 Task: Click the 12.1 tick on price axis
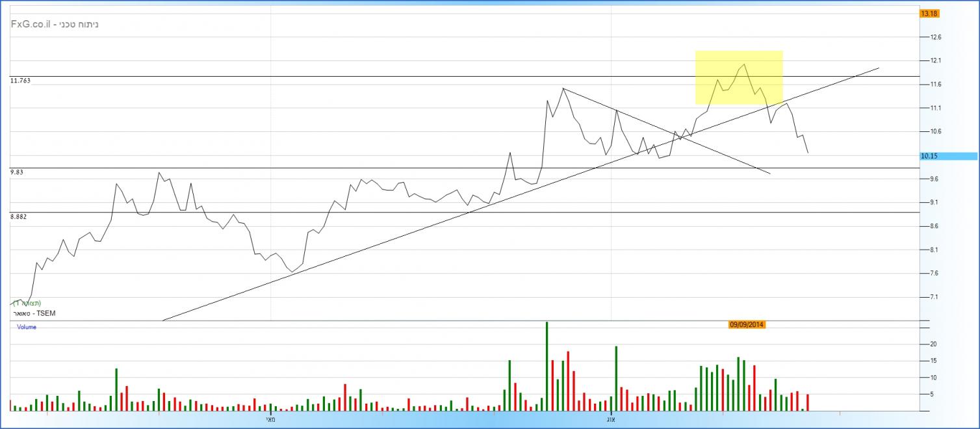click(936, 61)
